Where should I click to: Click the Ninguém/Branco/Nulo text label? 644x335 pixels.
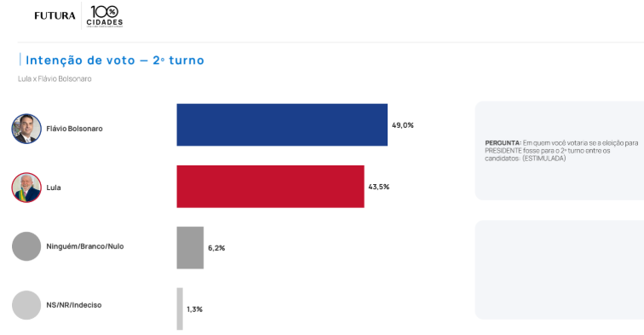(85, 246)
